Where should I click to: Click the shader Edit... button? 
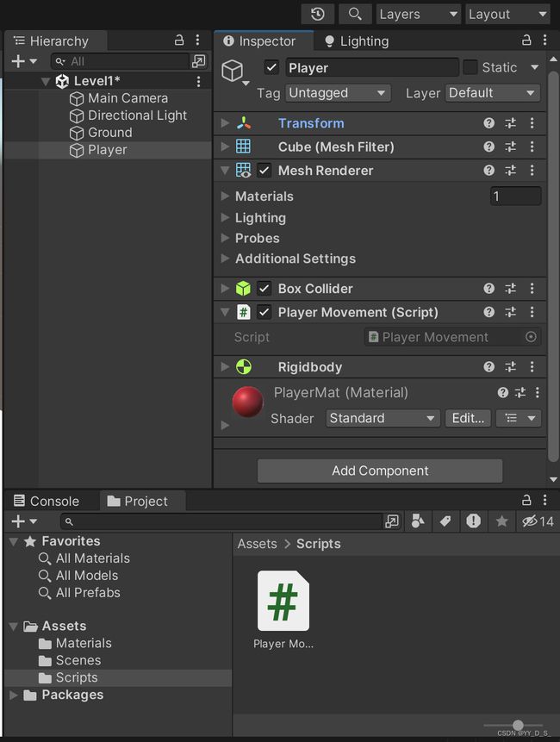pyautogui.click(x=468, y=418)
